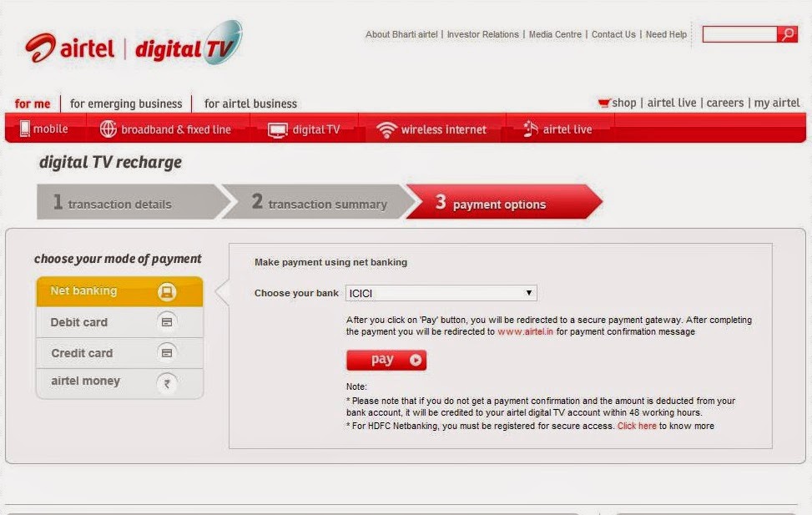Click 'Click here' HDFC Netbanking link

click(x=637, y=426)
